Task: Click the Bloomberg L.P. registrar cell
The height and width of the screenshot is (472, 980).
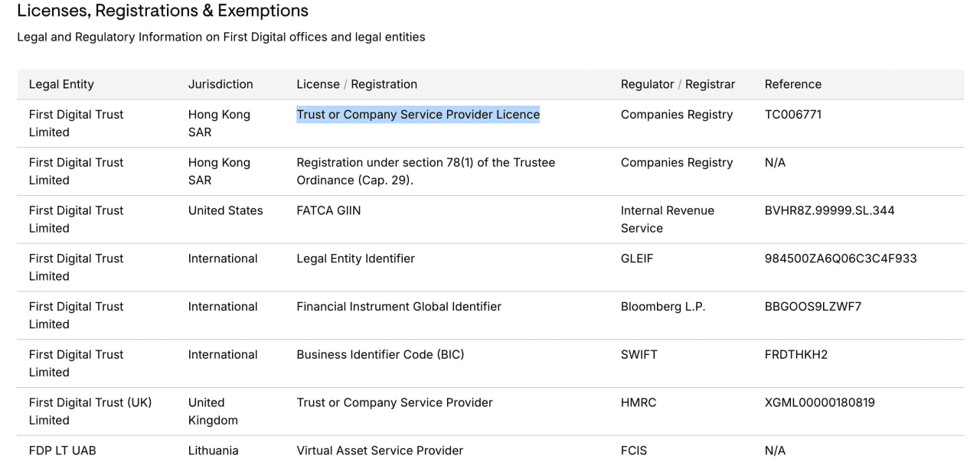Action: tap(663, 307)
